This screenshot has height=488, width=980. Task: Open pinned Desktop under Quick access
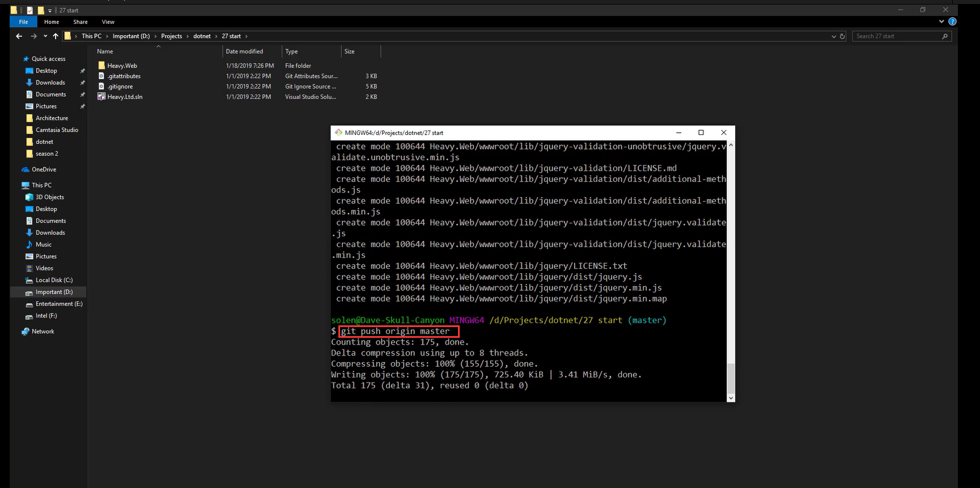46,71
